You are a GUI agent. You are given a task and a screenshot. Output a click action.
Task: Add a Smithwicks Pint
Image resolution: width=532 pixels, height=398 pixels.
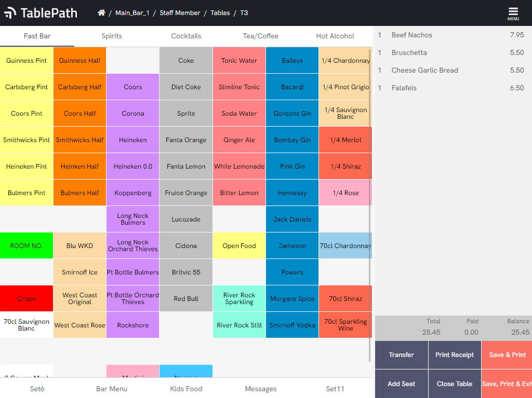click(26, 140)
